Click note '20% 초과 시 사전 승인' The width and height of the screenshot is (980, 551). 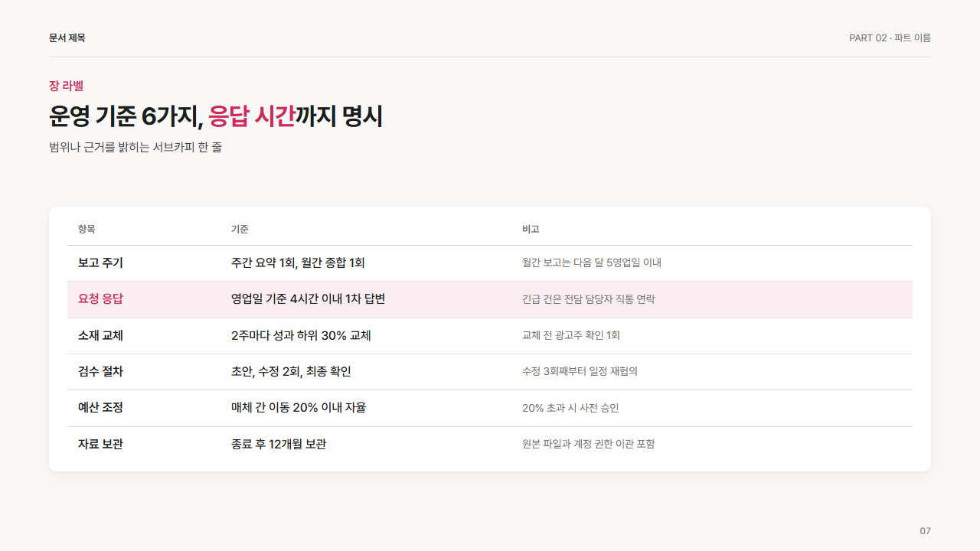[570, 408]
